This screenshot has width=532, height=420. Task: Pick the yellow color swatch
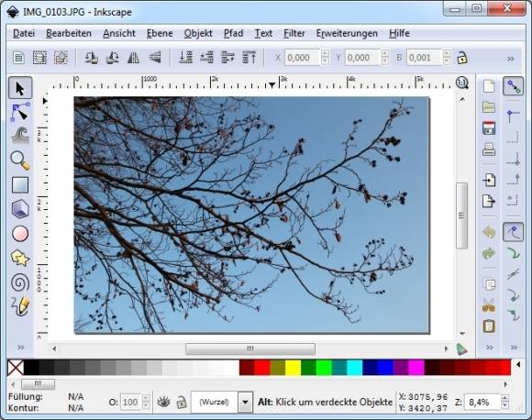pyautogui.click(x=294, y=368)
